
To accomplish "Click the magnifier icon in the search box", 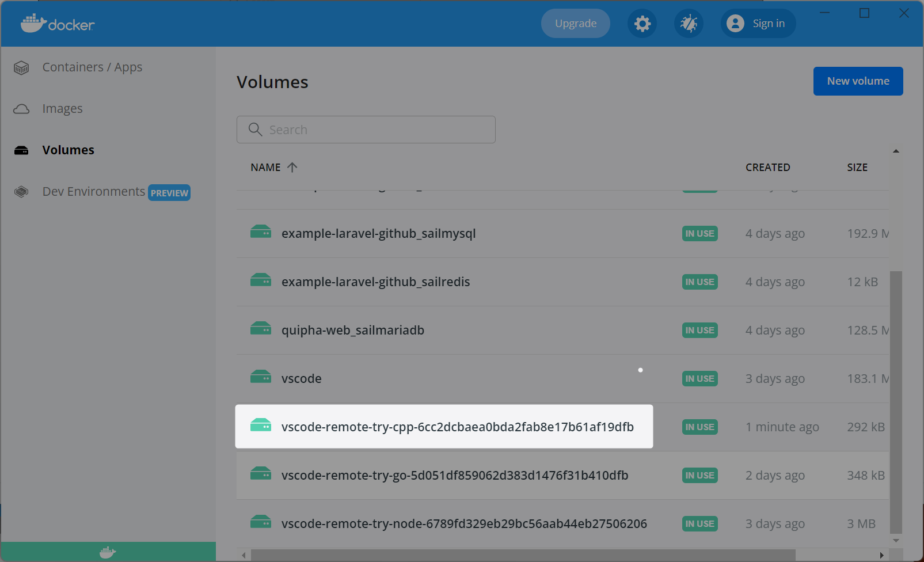I will tap(255, 130).
